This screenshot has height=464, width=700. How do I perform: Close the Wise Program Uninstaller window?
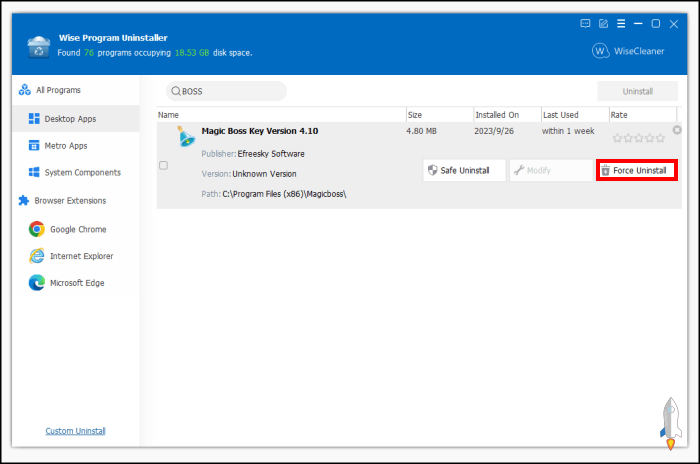674,24
